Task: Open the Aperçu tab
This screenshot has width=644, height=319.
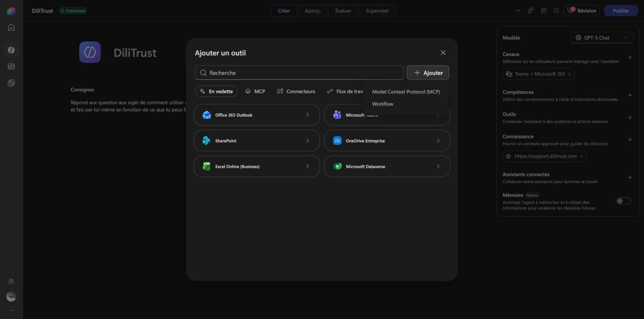Action: click(x=313, y=11)
